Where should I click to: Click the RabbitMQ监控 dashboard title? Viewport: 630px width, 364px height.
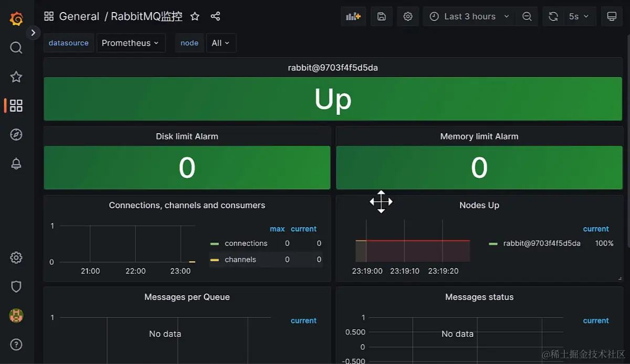pyautogui.click(x=146, y=16)
